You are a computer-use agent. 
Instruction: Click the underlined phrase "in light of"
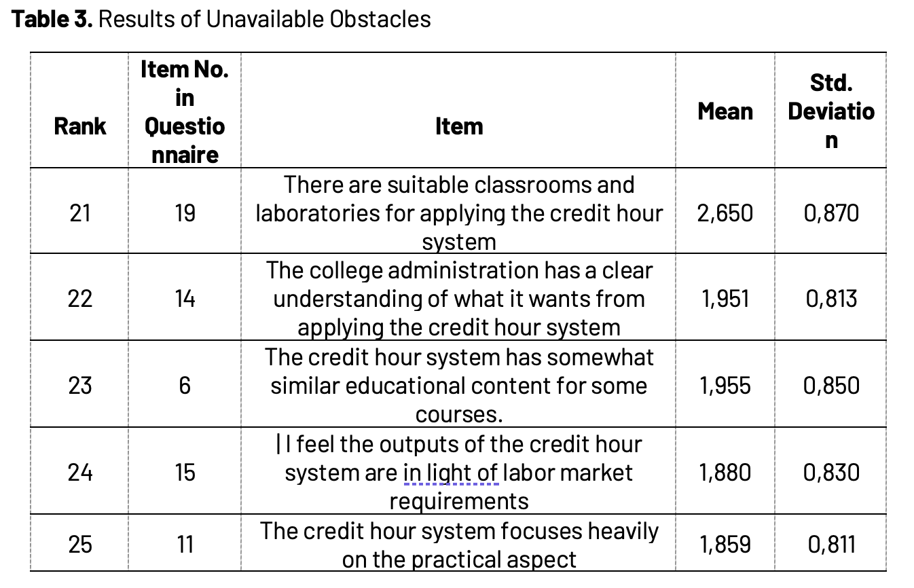point(451,473)
